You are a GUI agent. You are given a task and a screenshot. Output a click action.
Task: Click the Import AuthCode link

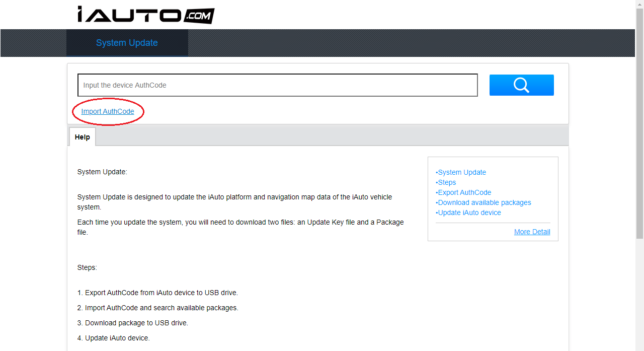tap(108, 111)
